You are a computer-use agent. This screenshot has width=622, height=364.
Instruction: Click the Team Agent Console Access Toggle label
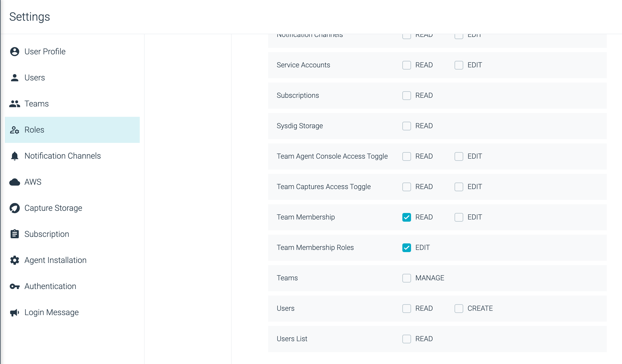click(332, 156)
